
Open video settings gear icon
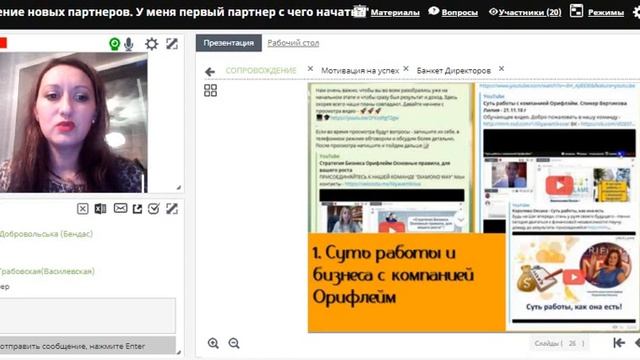click(x=151, y=44)
